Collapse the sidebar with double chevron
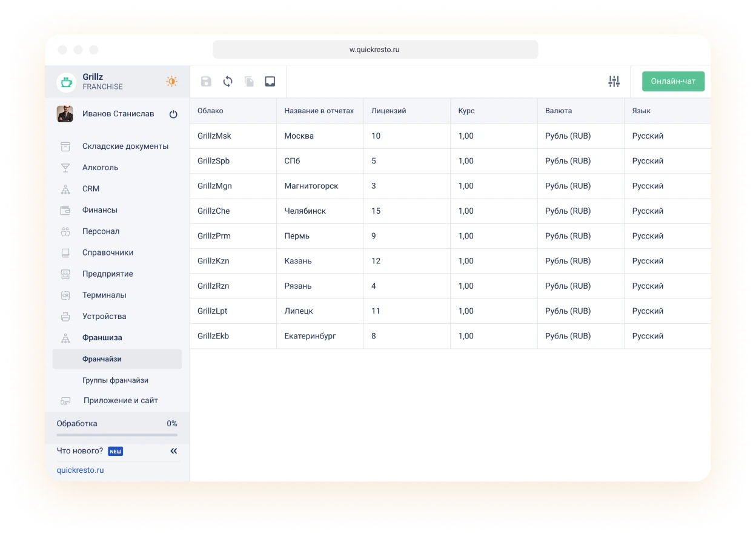The height and width of the screenshot is (537, 756). pyautogui.click(x=174, y=451)
